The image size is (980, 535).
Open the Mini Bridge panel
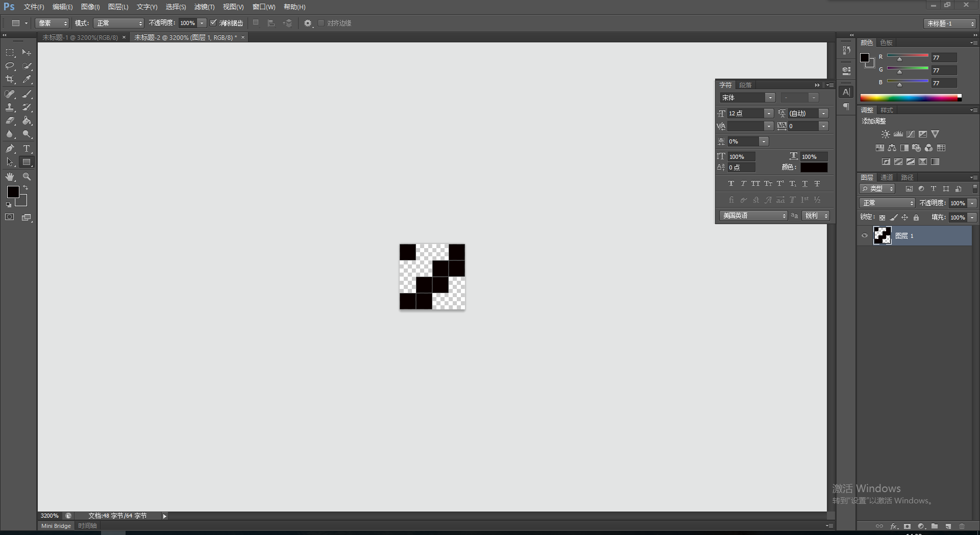coord(56,526)
